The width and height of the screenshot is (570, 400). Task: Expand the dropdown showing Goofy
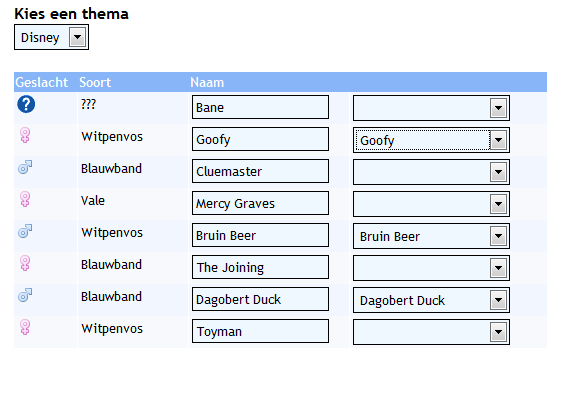431,140
